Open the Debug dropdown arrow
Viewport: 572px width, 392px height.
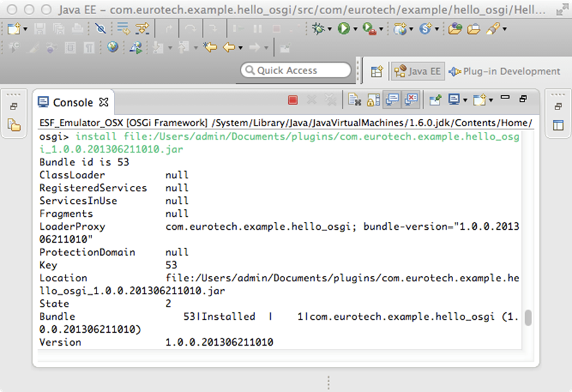pyautogui.click(x=329, y=29)
